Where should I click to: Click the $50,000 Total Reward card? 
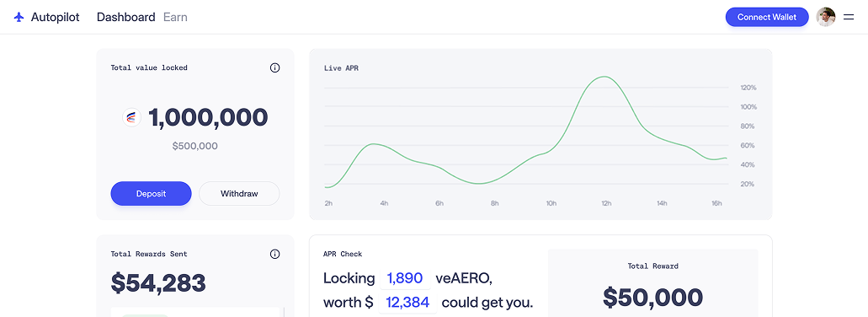[653, 282]
